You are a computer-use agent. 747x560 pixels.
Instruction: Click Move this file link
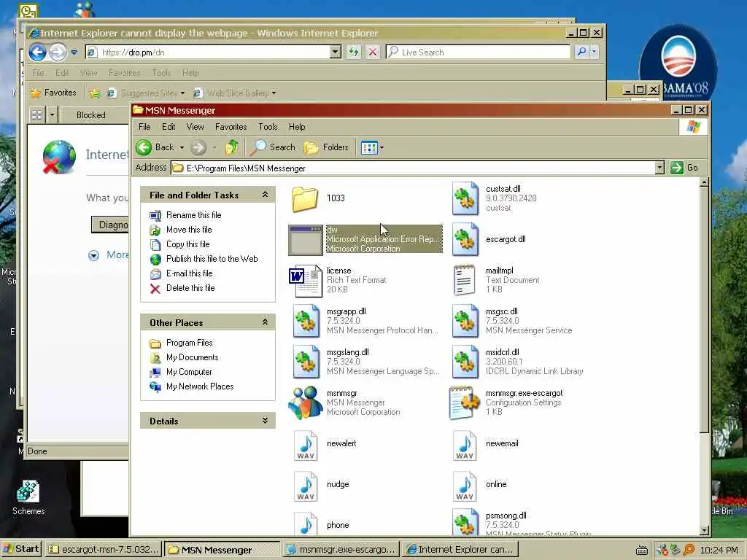189,230
